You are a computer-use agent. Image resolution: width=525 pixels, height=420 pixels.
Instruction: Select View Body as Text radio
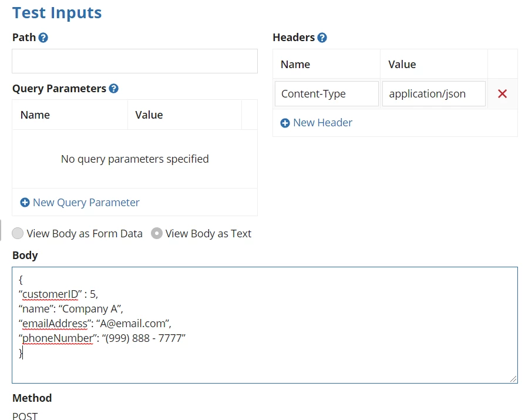tap(157, 233)
